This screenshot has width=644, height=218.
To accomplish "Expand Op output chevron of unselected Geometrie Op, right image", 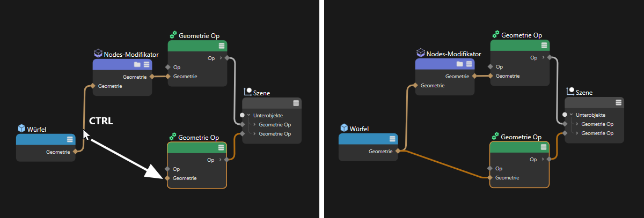I will (x=544, y=58).
